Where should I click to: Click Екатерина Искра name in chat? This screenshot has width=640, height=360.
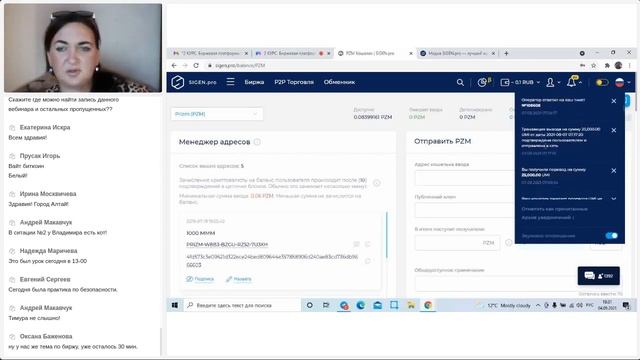tap(45, 127)
